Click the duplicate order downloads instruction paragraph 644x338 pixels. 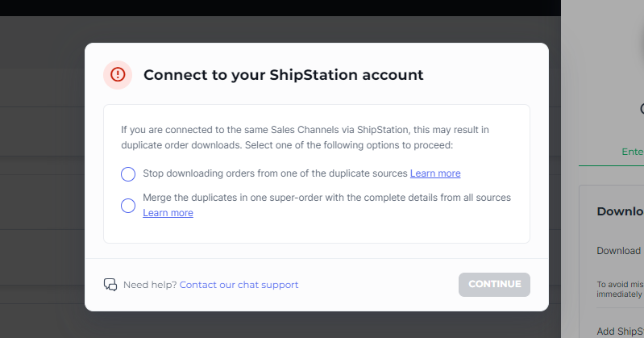click(x=305, y=137)
